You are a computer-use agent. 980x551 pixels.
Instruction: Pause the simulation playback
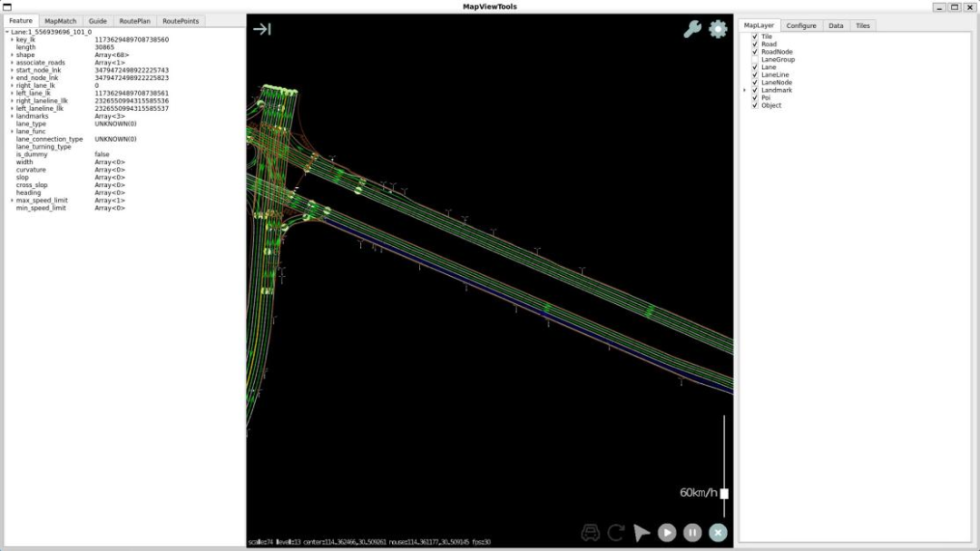pos(692,533)
